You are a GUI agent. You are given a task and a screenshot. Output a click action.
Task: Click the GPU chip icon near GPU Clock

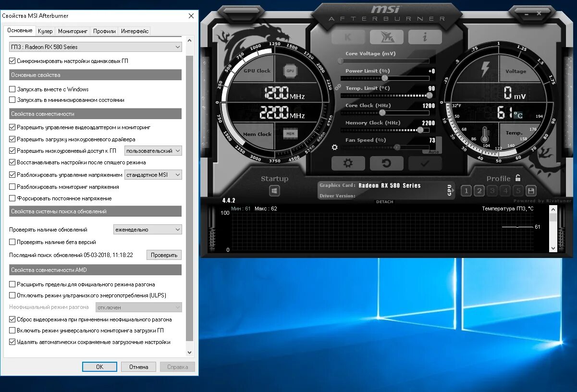290,71
